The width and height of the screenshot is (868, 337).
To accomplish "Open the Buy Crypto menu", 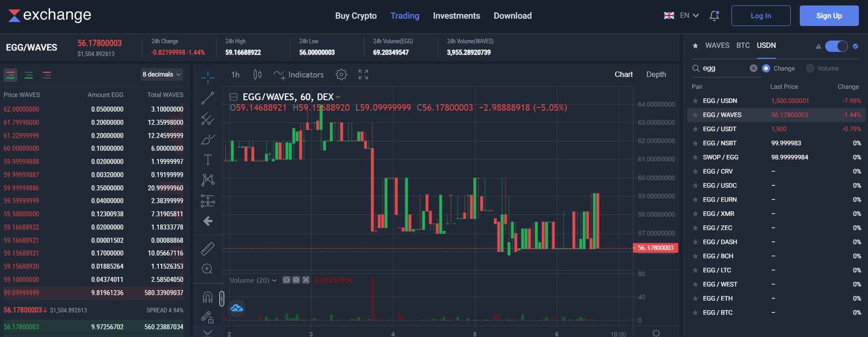I will [356, 16].
